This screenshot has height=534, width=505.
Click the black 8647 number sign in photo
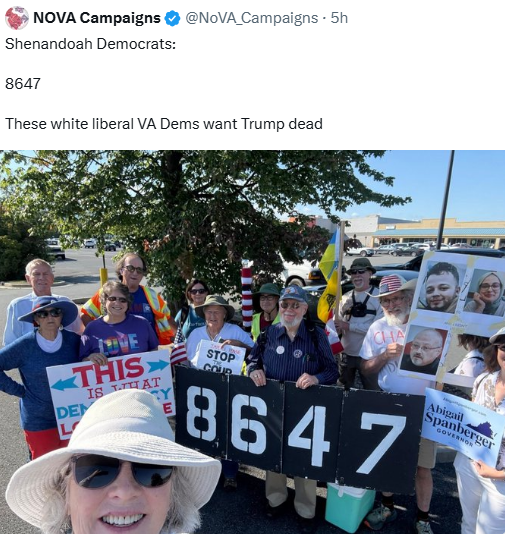299,429
